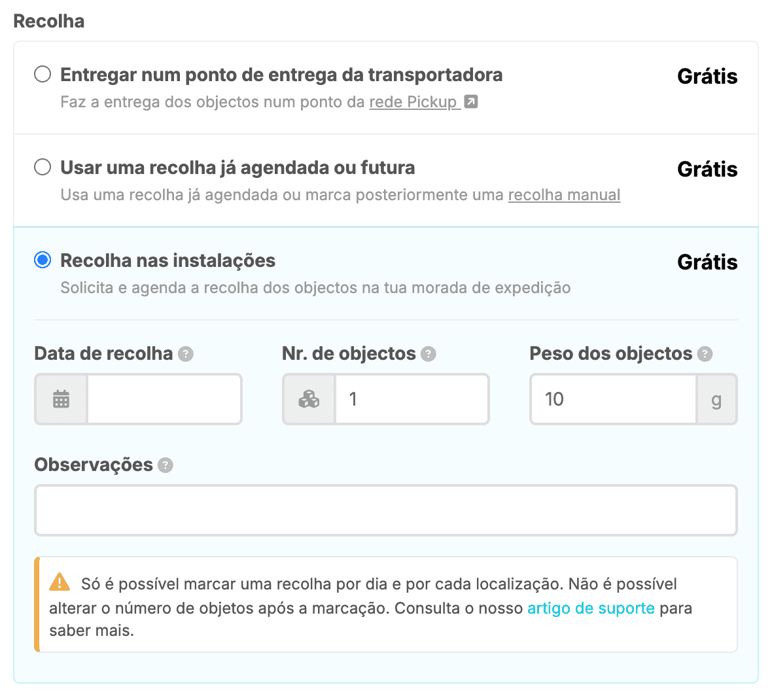The height and width of the screenshot is (700, 772).
Task: Open the recolha manual link
Action: tap(564, 195)
